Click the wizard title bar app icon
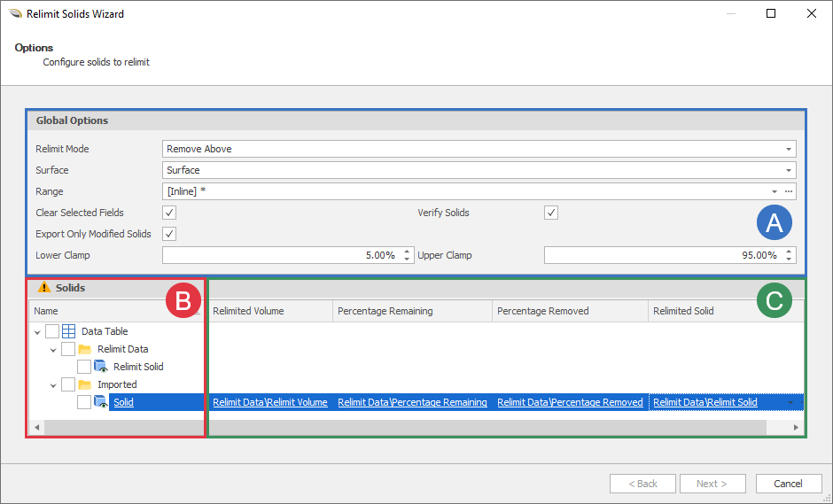833x504 pixels. [x=14, y=14]
